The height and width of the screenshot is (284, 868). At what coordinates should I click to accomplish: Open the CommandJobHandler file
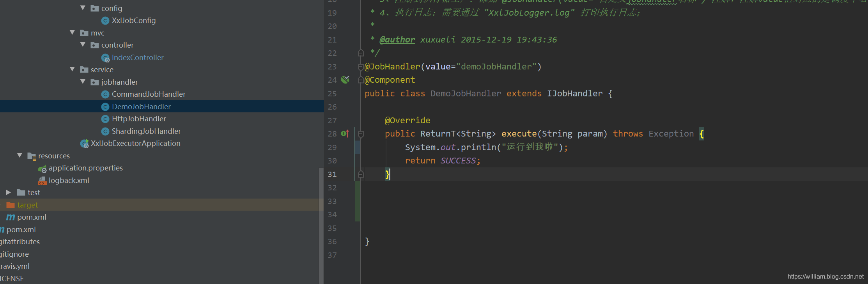(x=149, y=94)
